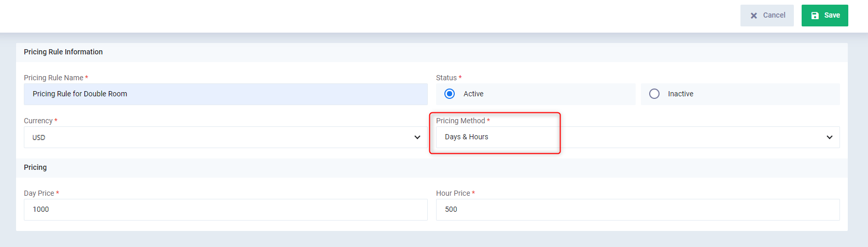Click the X icon beside Cancel
The image size is (868, 247).
[x=754, y=16]
